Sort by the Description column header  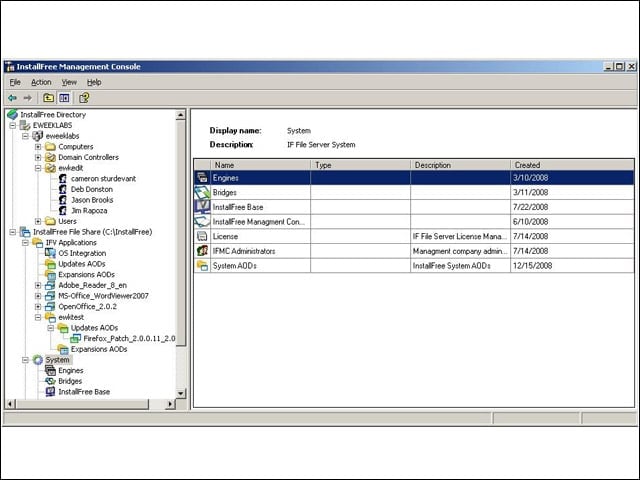(460, 165)
